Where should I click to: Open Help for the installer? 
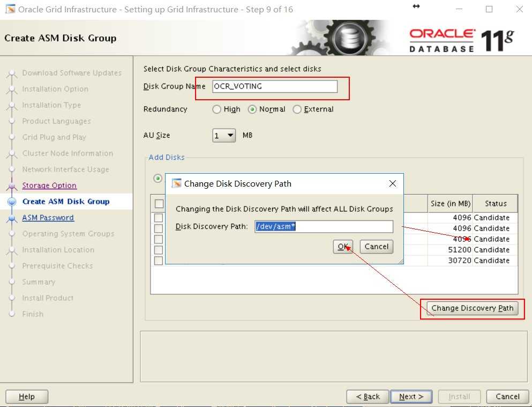coord(27,396)
